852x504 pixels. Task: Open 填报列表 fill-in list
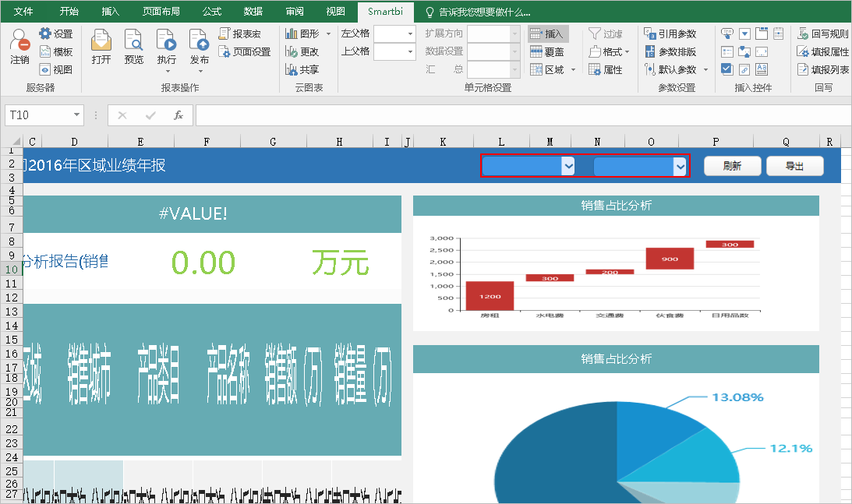[x=822, y=69]
